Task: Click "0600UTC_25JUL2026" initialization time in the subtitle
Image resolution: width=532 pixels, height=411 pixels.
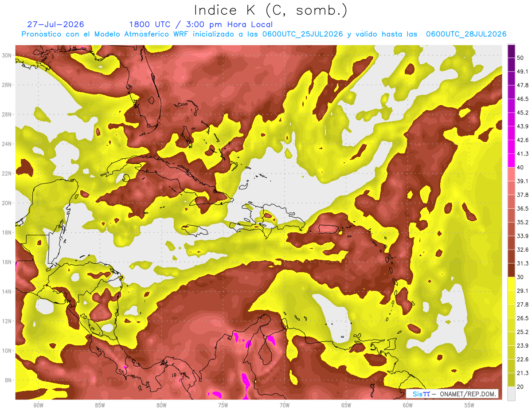Action: click(303, 34)
